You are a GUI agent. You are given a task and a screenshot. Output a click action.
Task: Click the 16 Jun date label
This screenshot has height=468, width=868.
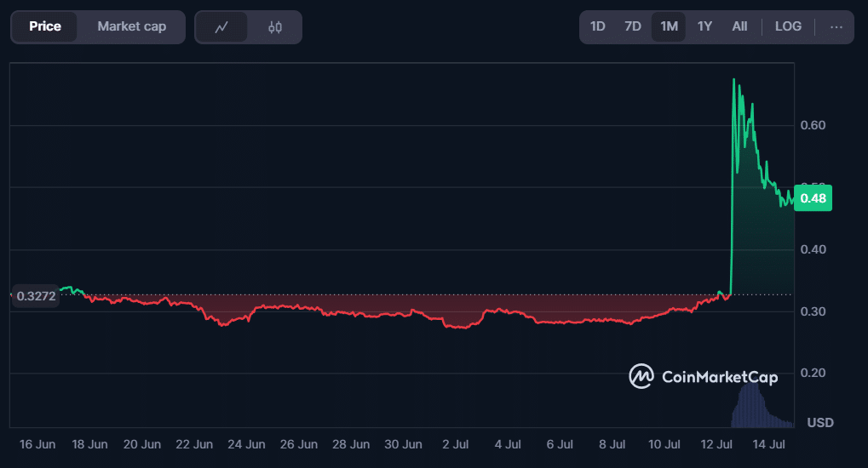[x=37, y=444]
